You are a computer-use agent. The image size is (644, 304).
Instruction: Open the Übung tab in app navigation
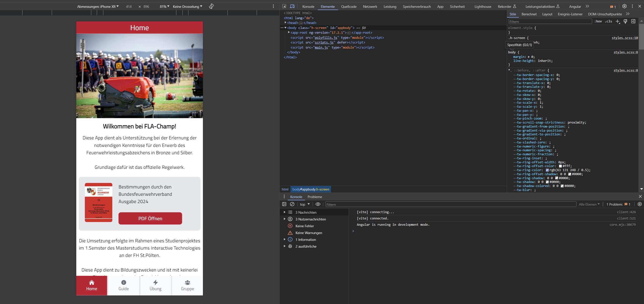(156, 285)
